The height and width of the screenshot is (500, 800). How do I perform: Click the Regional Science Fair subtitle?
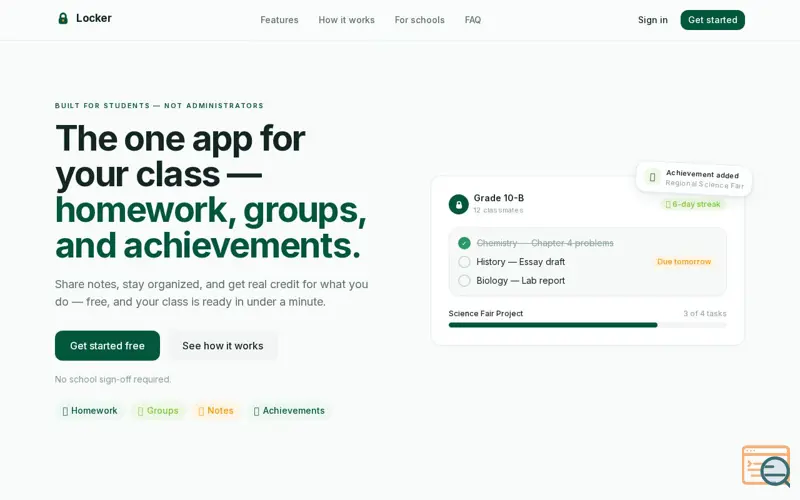click(705, 184)
